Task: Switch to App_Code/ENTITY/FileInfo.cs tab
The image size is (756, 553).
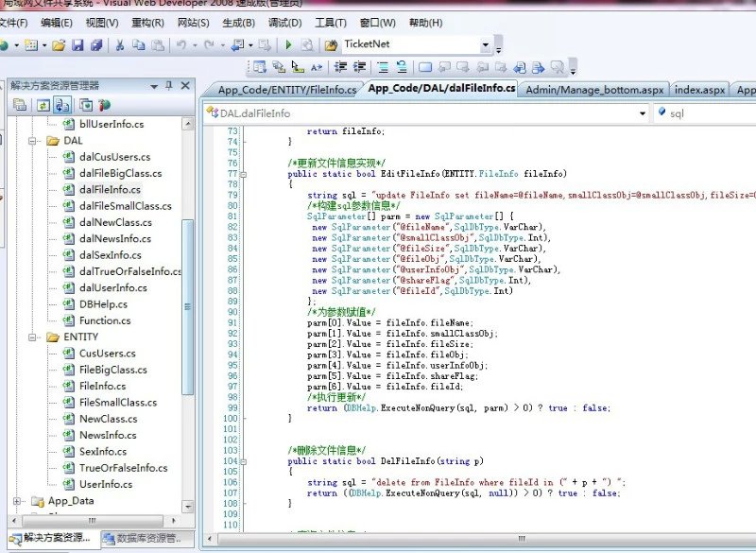Action: 287,90
